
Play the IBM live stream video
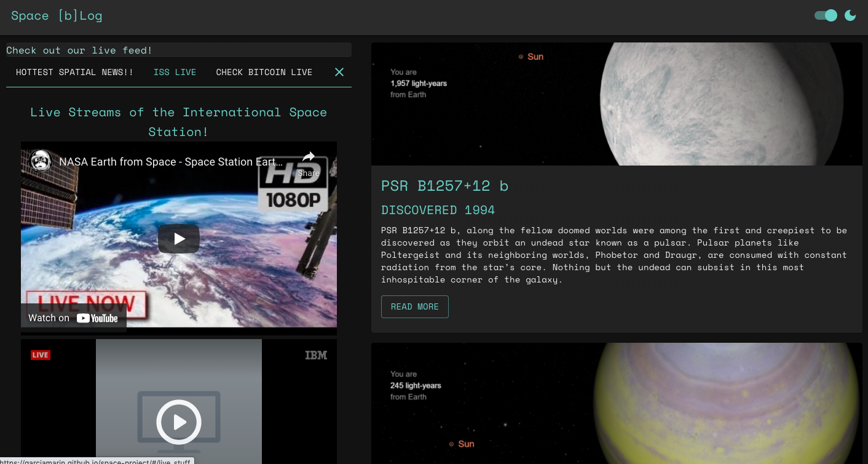click(x=179, y=422)
